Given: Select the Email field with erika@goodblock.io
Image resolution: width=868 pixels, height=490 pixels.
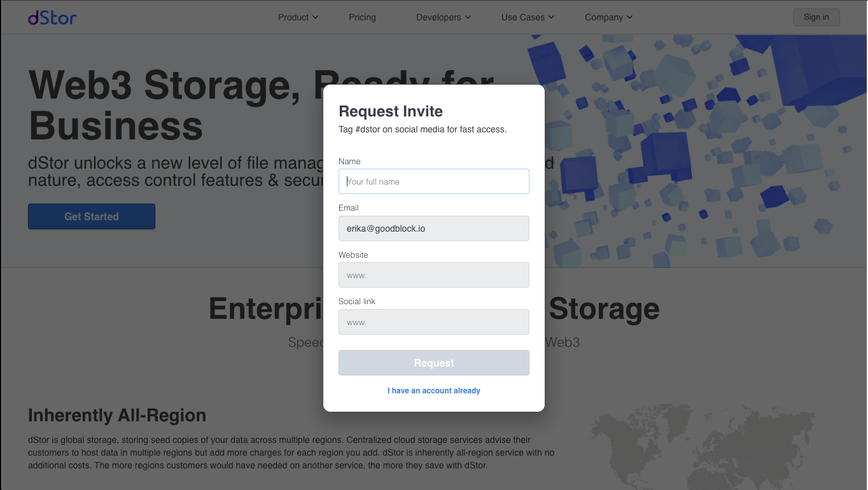Looking at the screenshot, I should tap(434, 228).
